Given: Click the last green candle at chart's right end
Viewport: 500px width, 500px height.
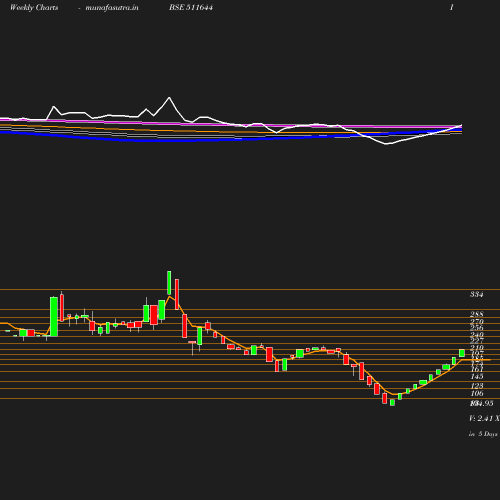Looking at the screenshot, I should coord(462,353).
